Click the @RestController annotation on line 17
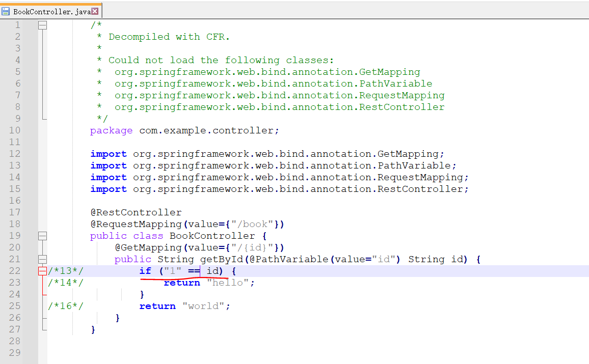589x364 pixels. coord(136,212)
